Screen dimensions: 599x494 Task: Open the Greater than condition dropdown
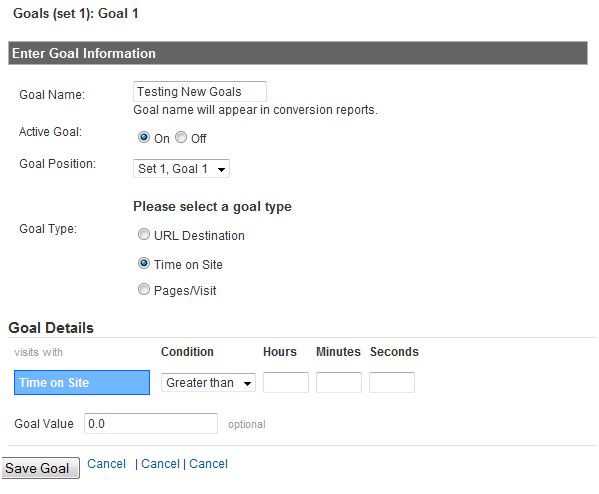point(209,382)
